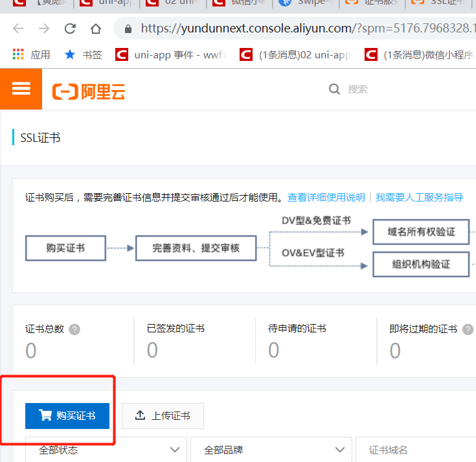
Task: Click the 完善资料、提交审核 flowchart box
Action: [196, 248]
